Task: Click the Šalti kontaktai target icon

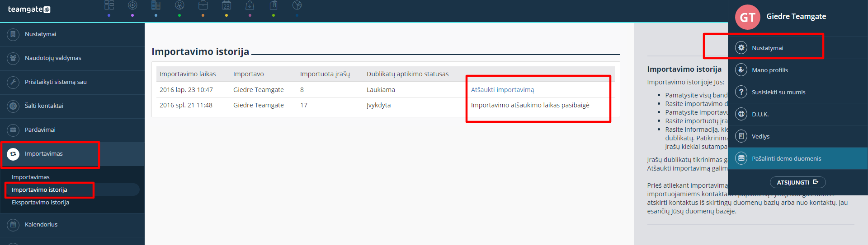Action: [13, 106]
